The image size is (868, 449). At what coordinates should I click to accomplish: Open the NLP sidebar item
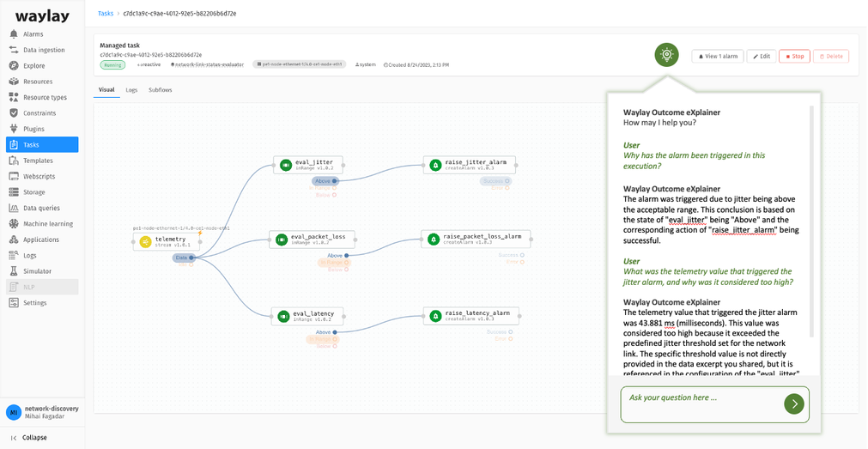[x=42, y=287]
